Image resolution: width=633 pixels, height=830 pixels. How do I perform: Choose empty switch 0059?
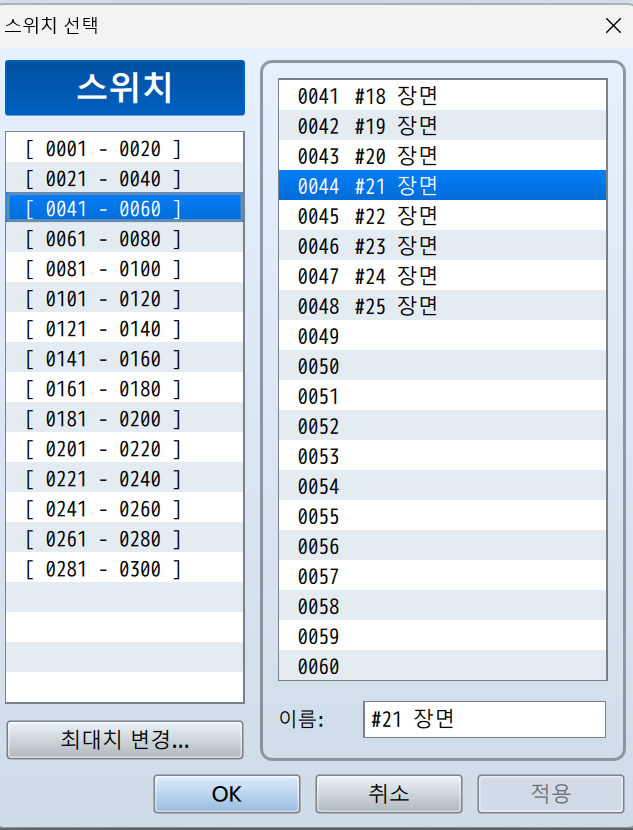point(442,636)
